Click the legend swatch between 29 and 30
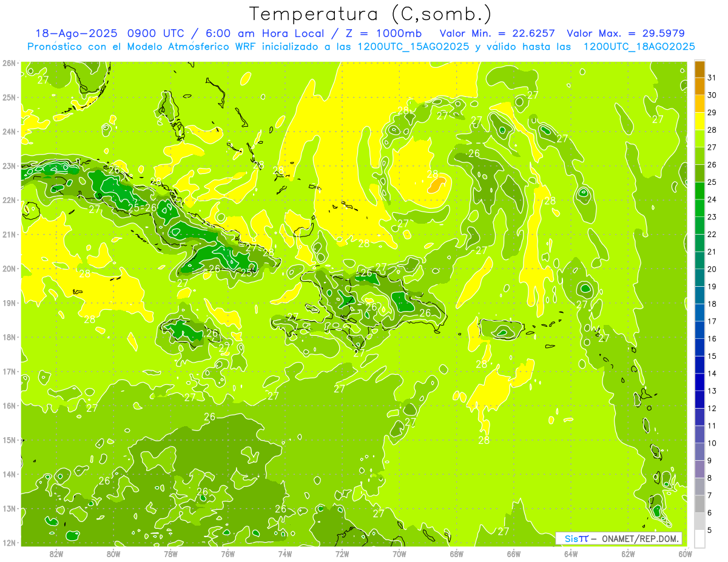Image resolution: width=728 pixels, height=562 pixels. tap(699, 104)
